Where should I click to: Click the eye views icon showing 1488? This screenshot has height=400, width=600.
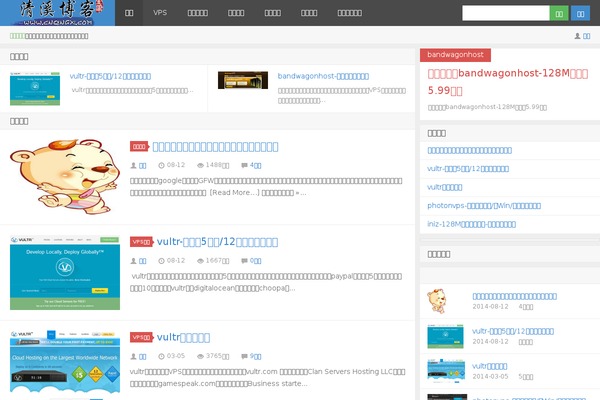[x=200, y=165]
